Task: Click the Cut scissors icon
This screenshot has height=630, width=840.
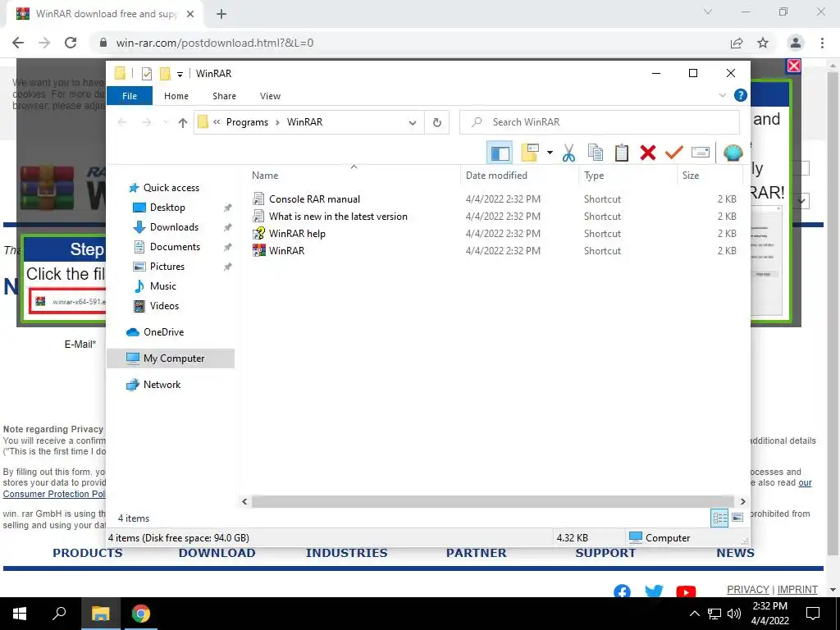Action: point(568,153)
